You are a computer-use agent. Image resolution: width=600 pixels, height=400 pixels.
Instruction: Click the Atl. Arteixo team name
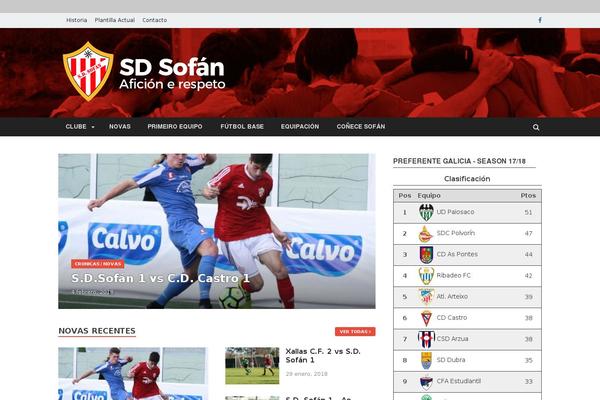pyautogui.click(x=452, y=297)
